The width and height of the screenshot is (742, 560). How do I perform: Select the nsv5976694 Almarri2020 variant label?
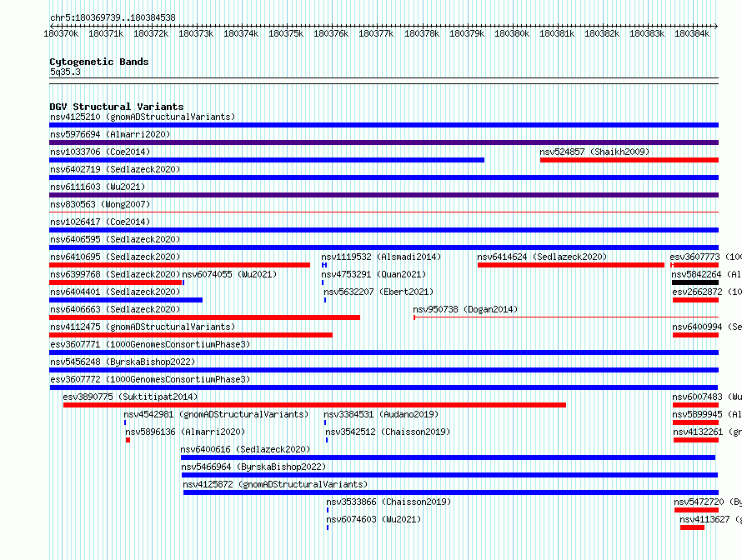point(110,134)
